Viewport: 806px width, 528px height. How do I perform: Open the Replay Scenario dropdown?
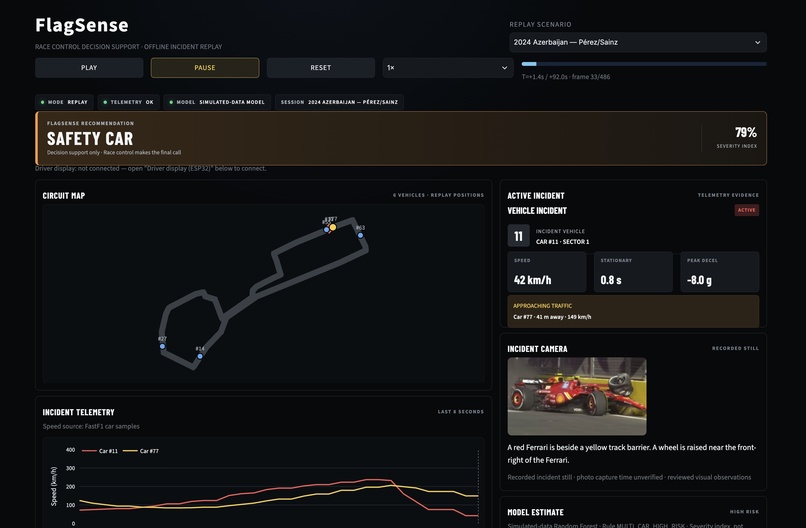pos(638,42)
